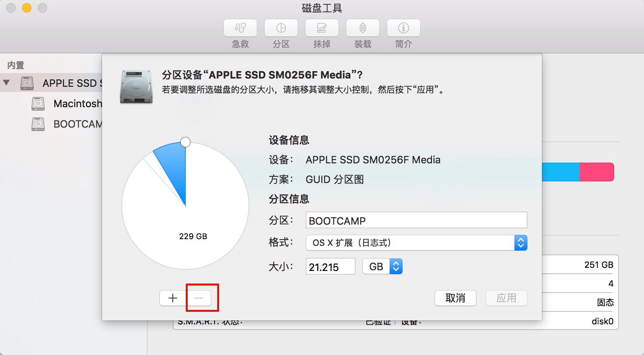Click the 固态 type value

[x=605, y=302]
